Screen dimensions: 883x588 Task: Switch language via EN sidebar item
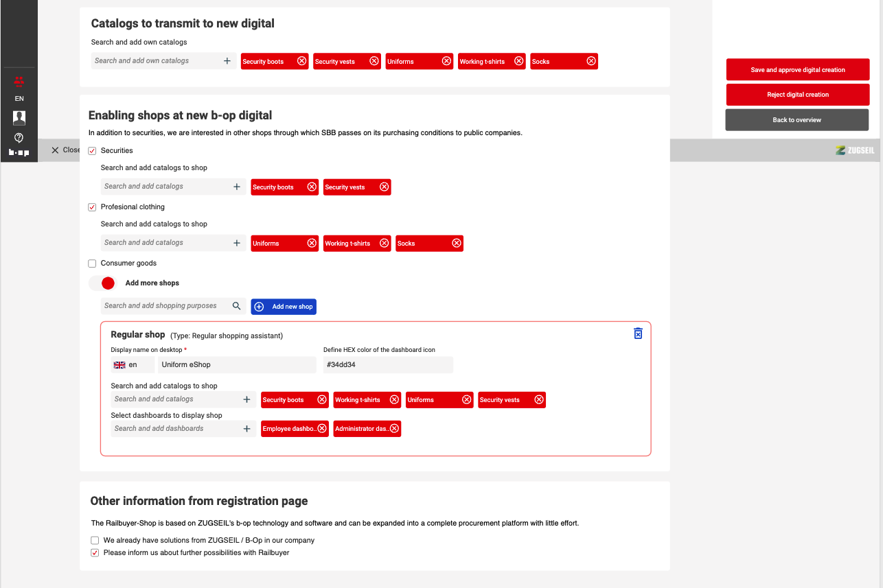point(19,99)
